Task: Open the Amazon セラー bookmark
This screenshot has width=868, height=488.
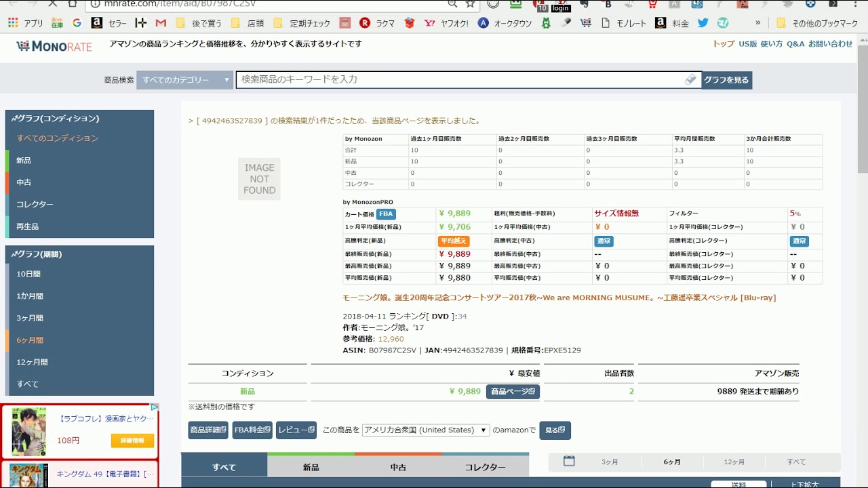Action: (x=108, y=23)
